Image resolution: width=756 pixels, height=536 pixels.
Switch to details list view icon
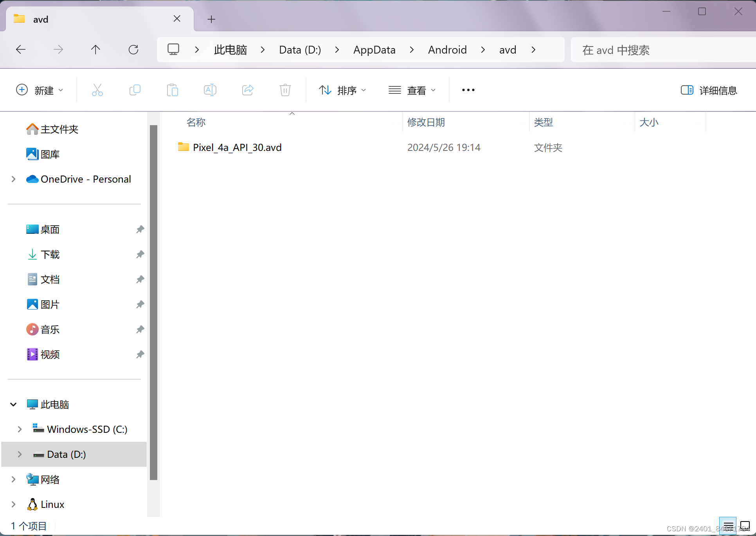pyautogui.click(x=728, y=525)
